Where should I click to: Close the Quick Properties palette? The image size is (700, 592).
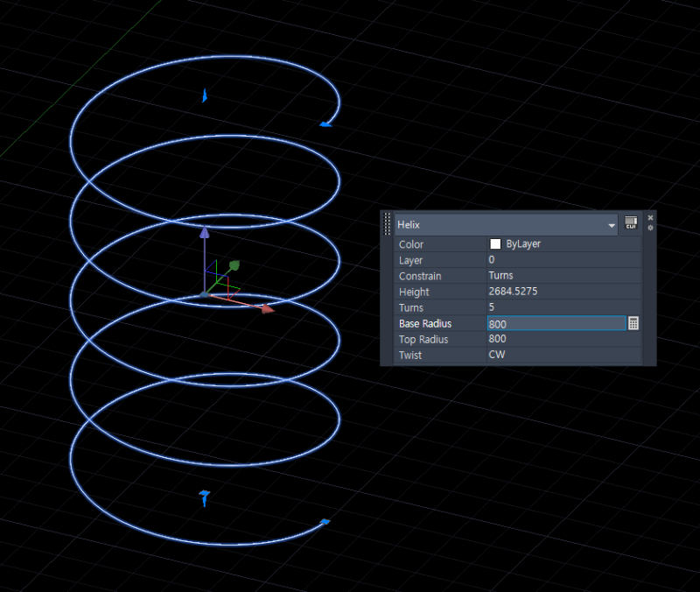(x=650, y=216)
